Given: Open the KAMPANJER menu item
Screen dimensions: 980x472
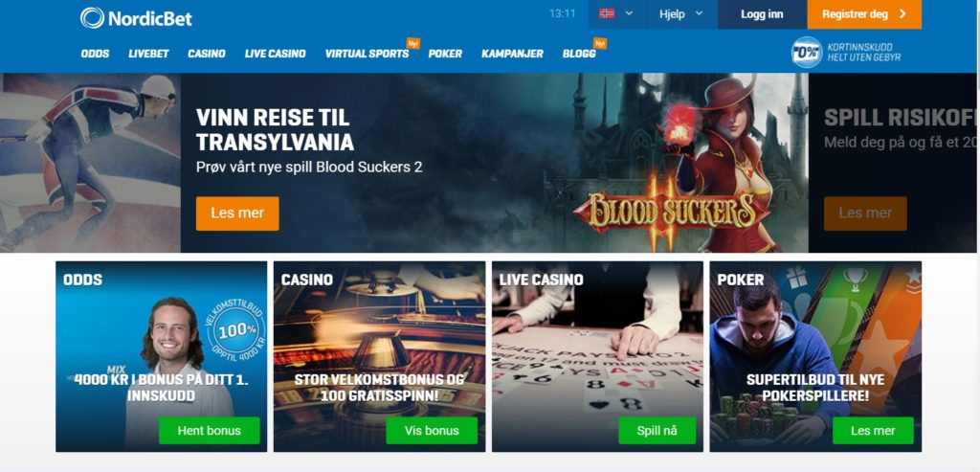Looking at the screenshot, I should [513, 54].
